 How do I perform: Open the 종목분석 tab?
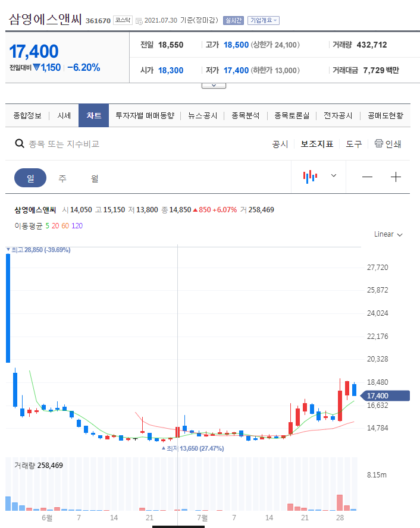pyautogui.click(x=246, y=115)
